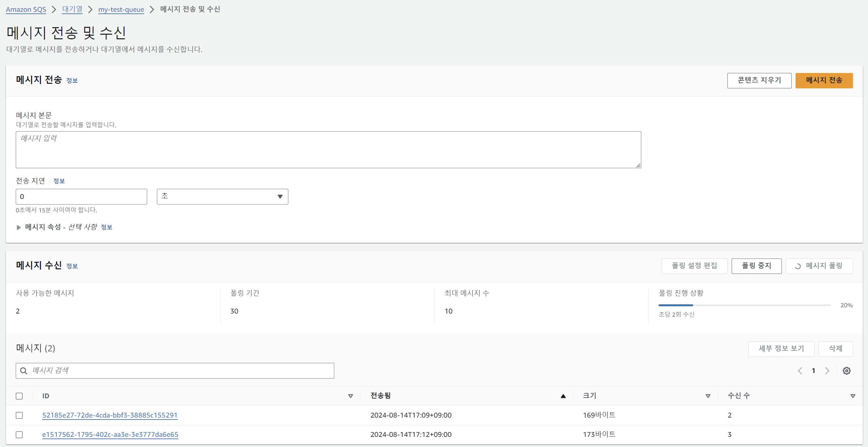Click the 수신 수 column sort arrow
868x447 pixels.
coord(853,396)
